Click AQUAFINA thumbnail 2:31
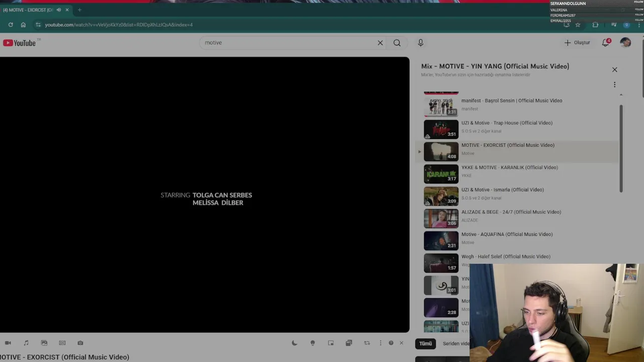Screen dimensions: 644x362 pyautogui.click(x=441, y=240)
